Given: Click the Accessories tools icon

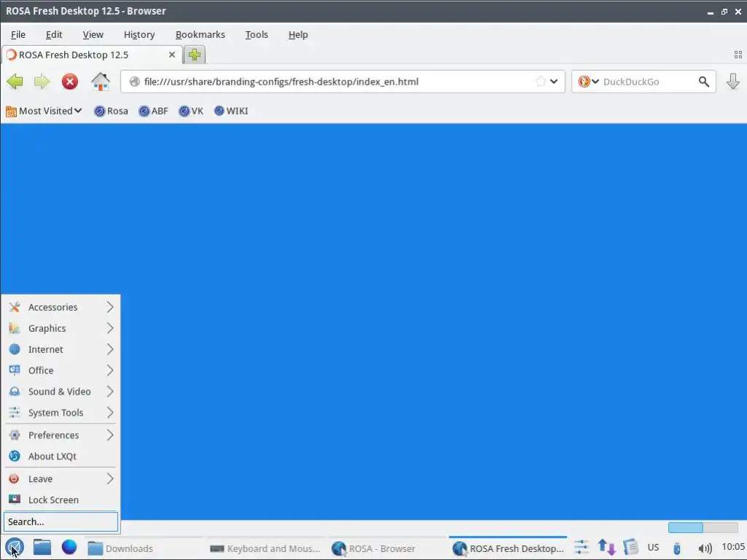Looking at the screenshot, I should [15, 307].
